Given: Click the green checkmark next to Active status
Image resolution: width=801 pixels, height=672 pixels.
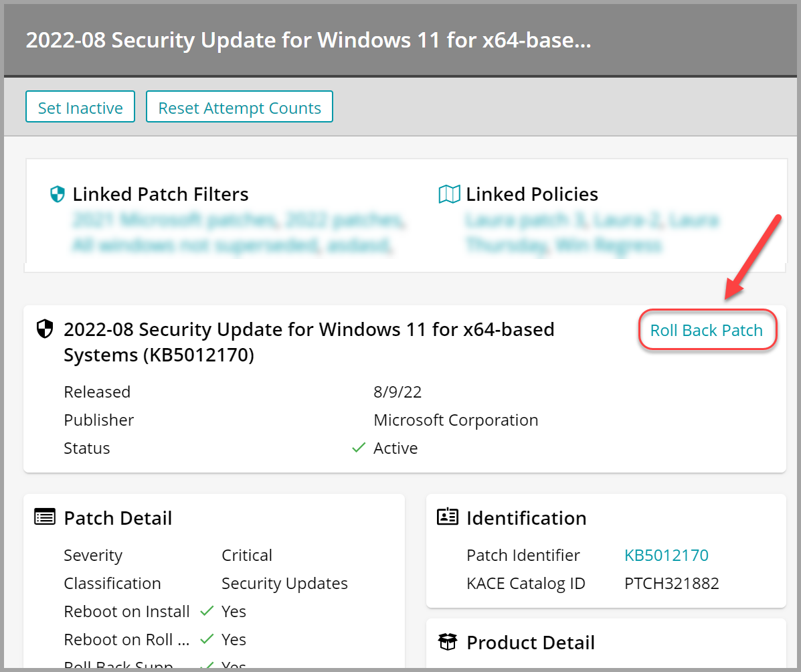Looking at the screenshot, I should pos(359,448).
